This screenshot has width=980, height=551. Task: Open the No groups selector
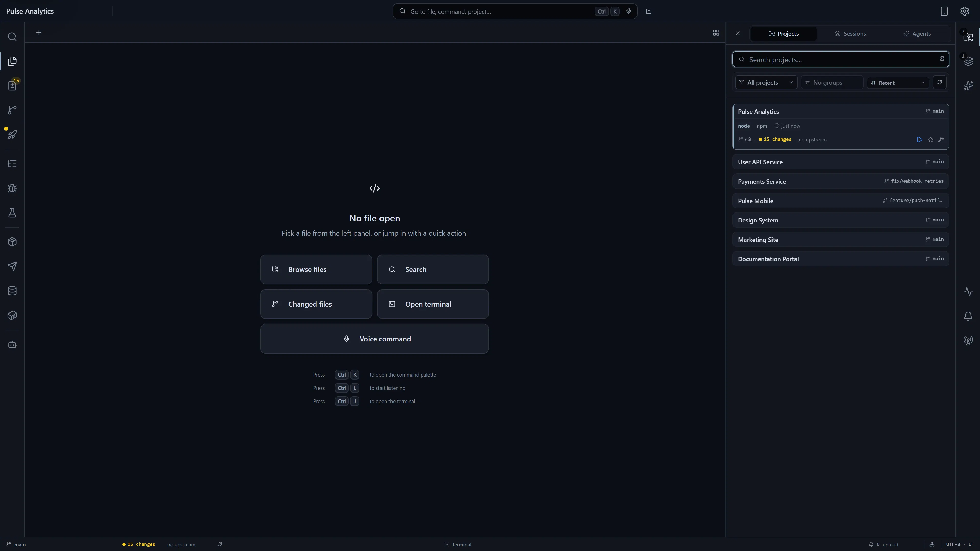tap(832, 82)
